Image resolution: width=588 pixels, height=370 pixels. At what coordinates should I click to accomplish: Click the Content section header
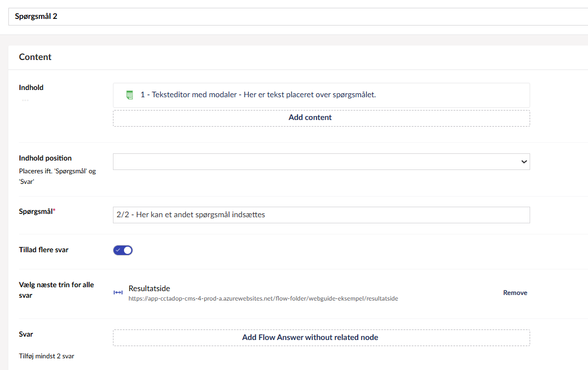tap(35, 57)
